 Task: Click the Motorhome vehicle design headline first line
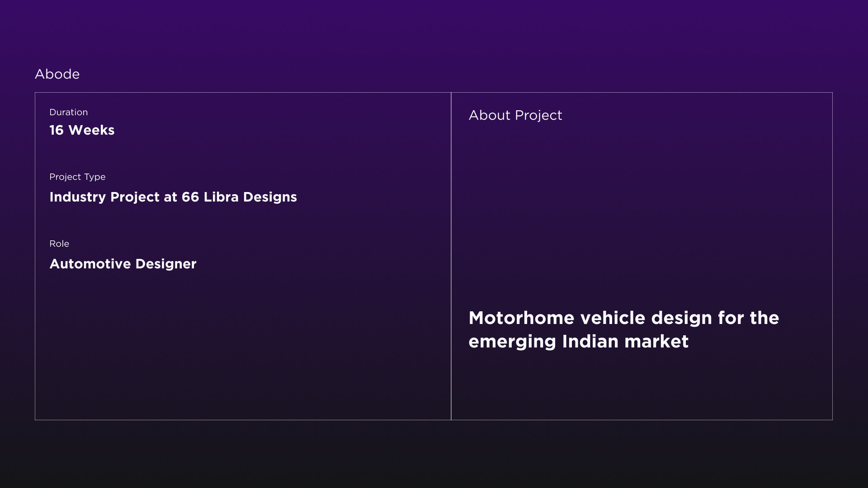[x=624, y=318]
